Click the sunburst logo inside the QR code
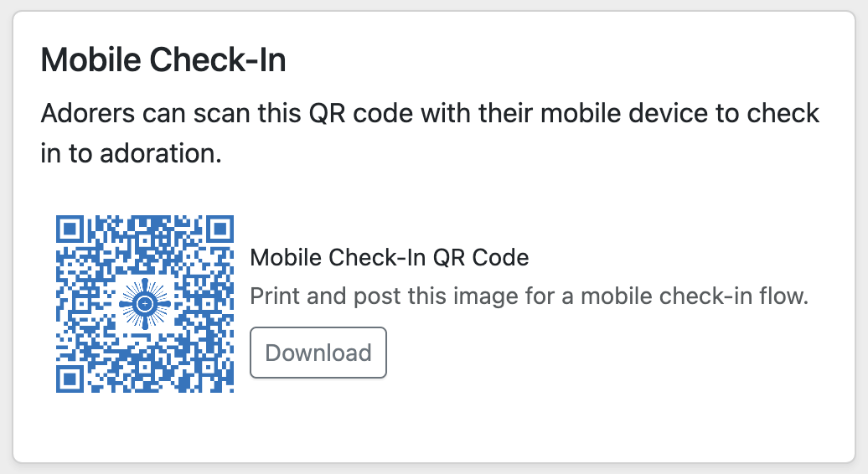 [x=145, y=304]
